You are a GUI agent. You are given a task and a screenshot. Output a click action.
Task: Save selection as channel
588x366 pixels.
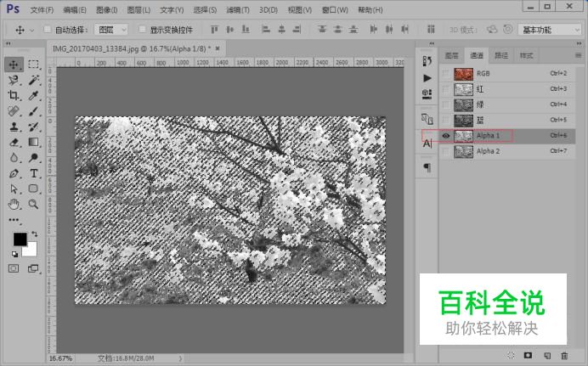528,356
